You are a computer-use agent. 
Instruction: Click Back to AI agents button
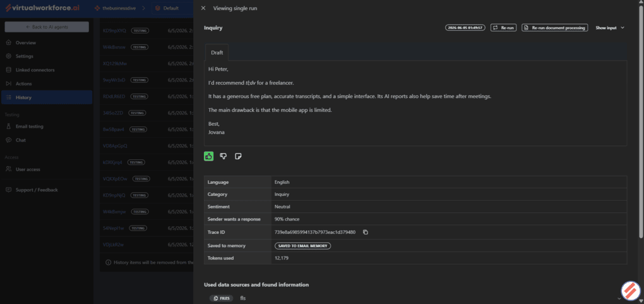pyautogui.click(x=47, y=27)
